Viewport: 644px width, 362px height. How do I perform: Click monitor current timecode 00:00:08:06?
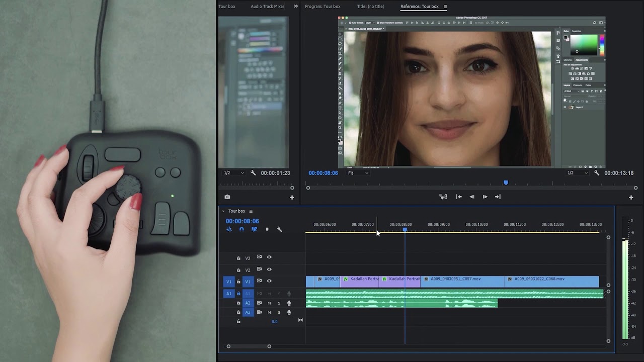coord(323,173)
